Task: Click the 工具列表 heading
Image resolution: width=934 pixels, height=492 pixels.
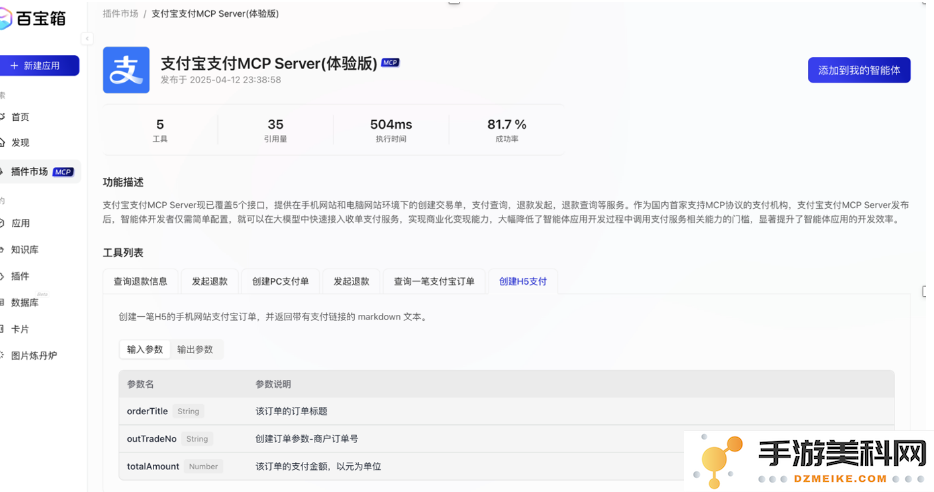Action: [x=123, y=253]
